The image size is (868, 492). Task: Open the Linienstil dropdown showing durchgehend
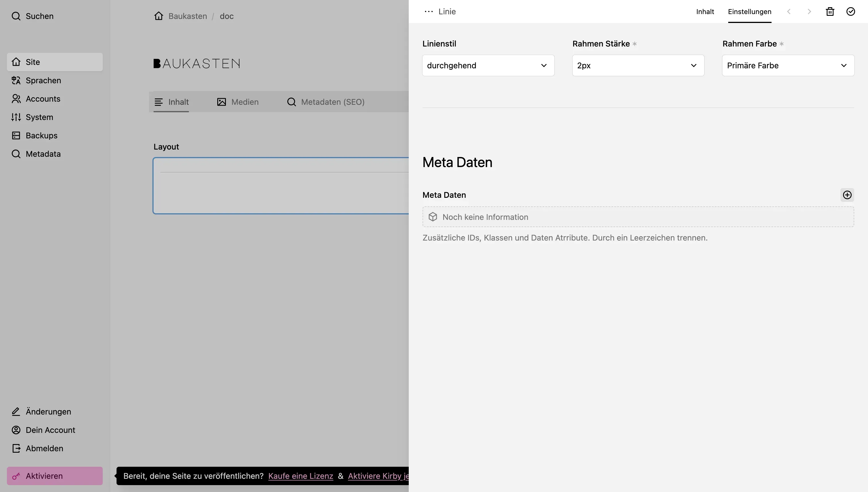click(488, 65)
